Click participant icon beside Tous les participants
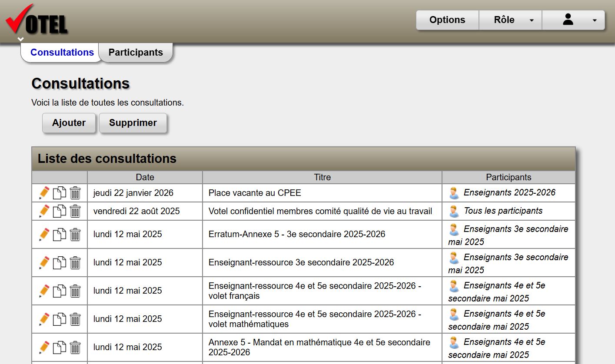 pyautogui.click(x=454, y=211)
